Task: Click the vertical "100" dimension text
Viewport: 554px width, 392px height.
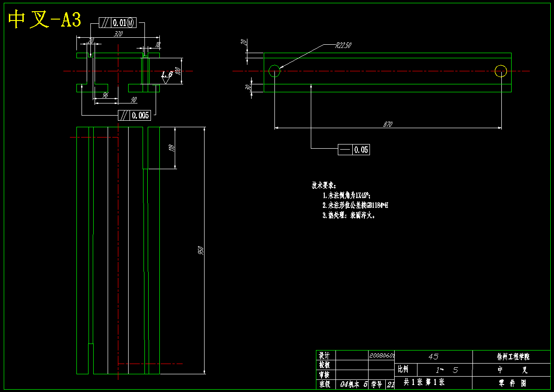Action: (x=178, y=71)
